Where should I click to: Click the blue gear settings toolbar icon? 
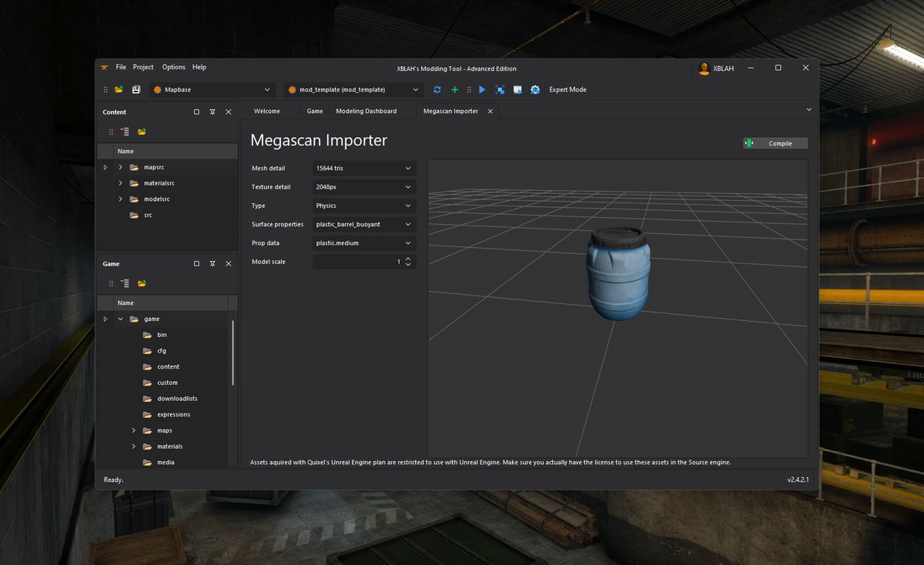[x=535, y=90]
